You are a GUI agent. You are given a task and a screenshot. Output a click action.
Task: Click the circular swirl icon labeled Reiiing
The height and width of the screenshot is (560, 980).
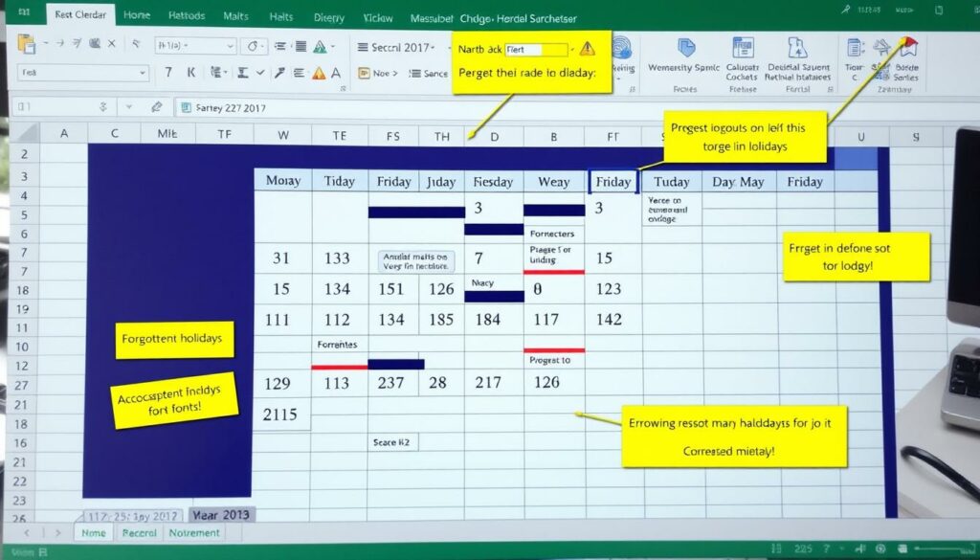622,48
